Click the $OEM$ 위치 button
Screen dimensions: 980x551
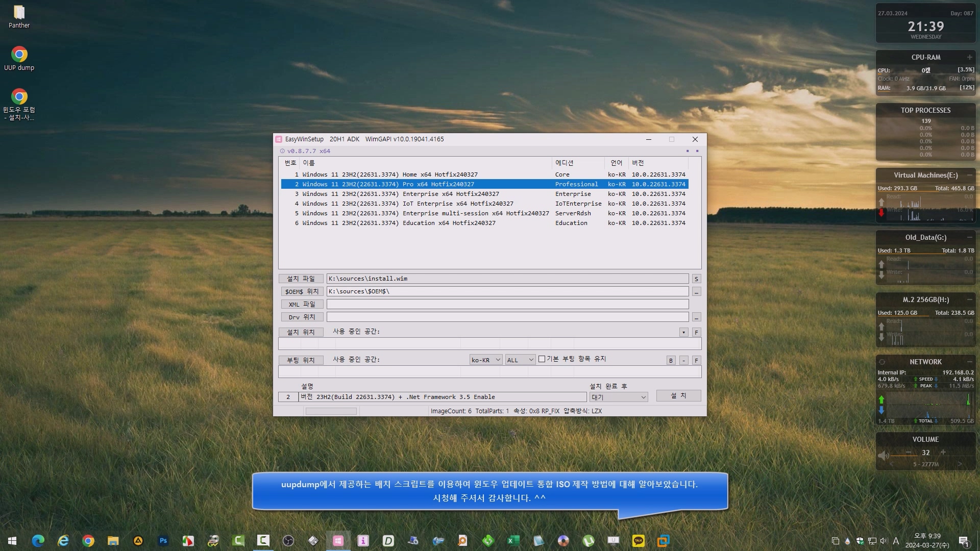301,291
